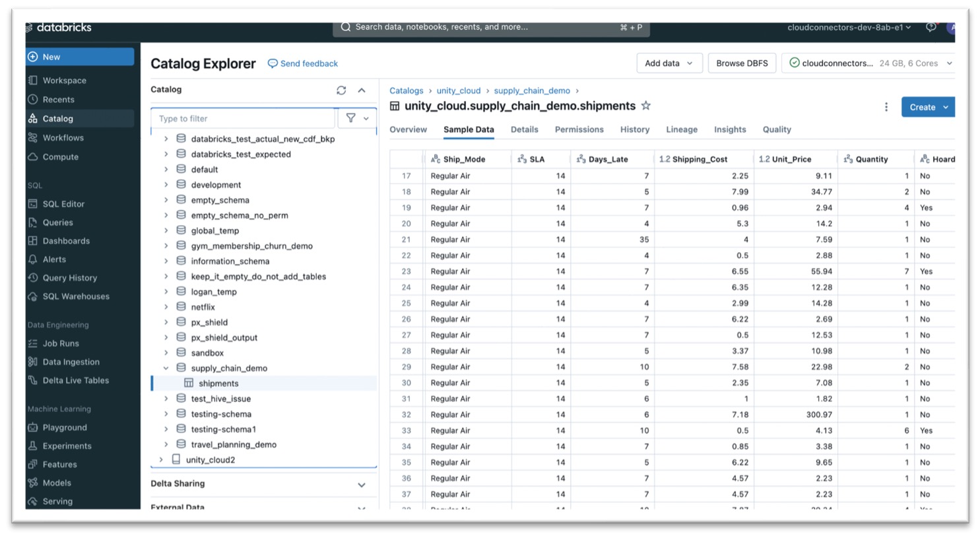This screenshot has height=538, width=980.
Task: Click the Shipping_Cost column header
Action: point(703,159)
